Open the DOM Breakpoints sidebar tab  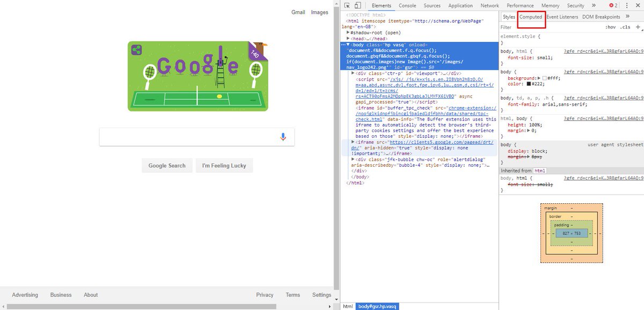click(601, 17)
